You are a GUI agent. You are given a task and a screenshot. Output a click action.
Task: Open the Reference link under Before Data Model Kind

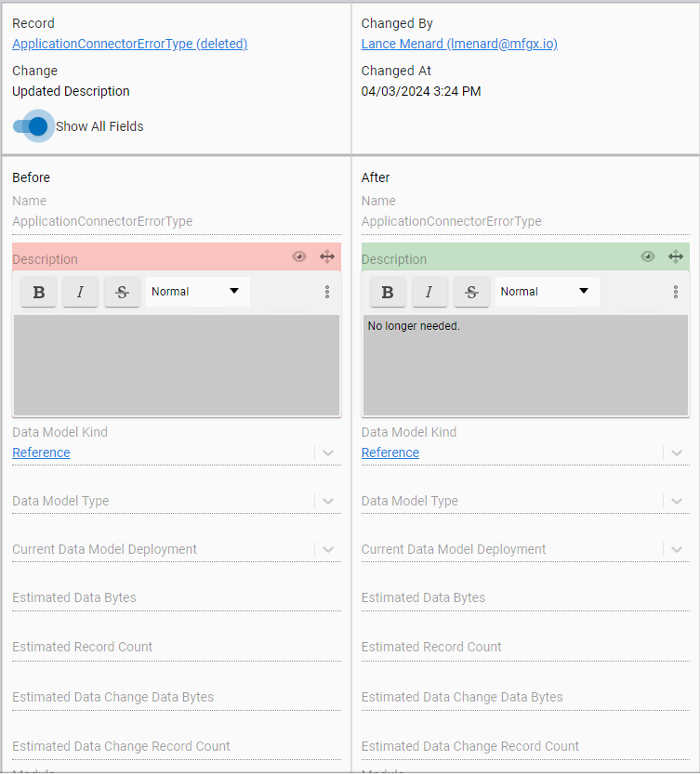(41, 453)
